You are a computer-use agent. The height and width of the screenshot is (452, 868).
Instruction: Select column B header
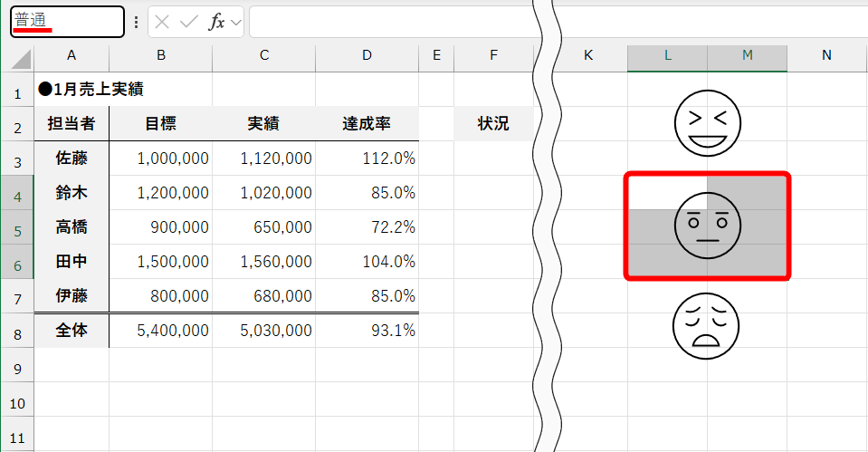tap(160, 55)
